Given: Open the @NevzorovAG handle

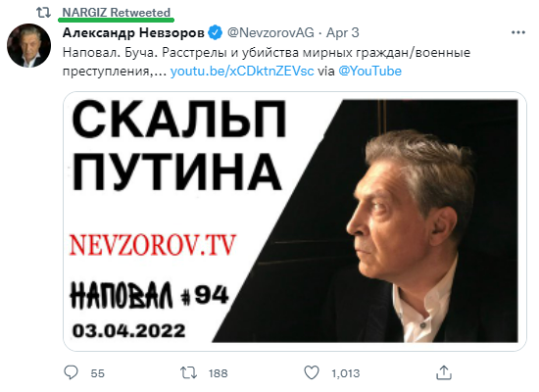Looking at the screenshot, I should coord(270,33).
